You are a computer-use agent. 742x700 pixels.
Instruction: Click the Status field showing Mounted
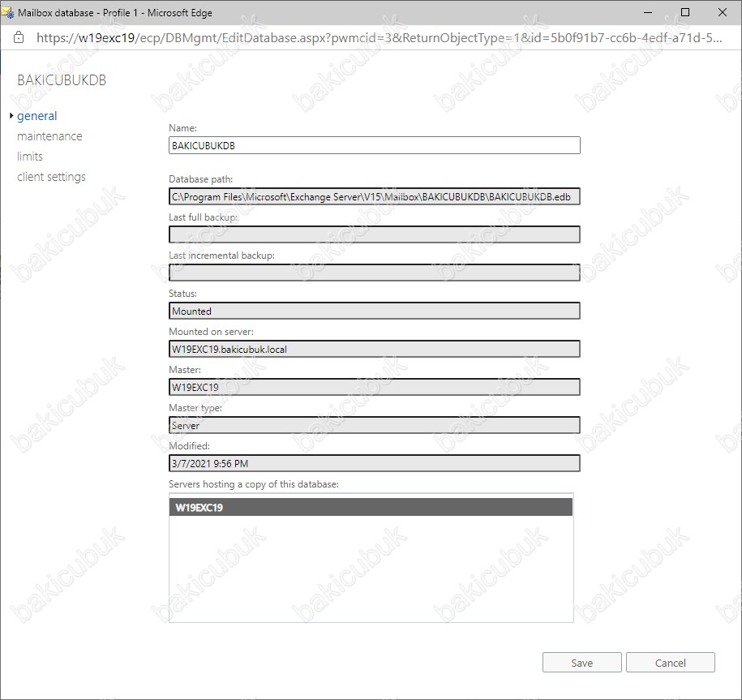pyautogui.click(x=375, y=311)
